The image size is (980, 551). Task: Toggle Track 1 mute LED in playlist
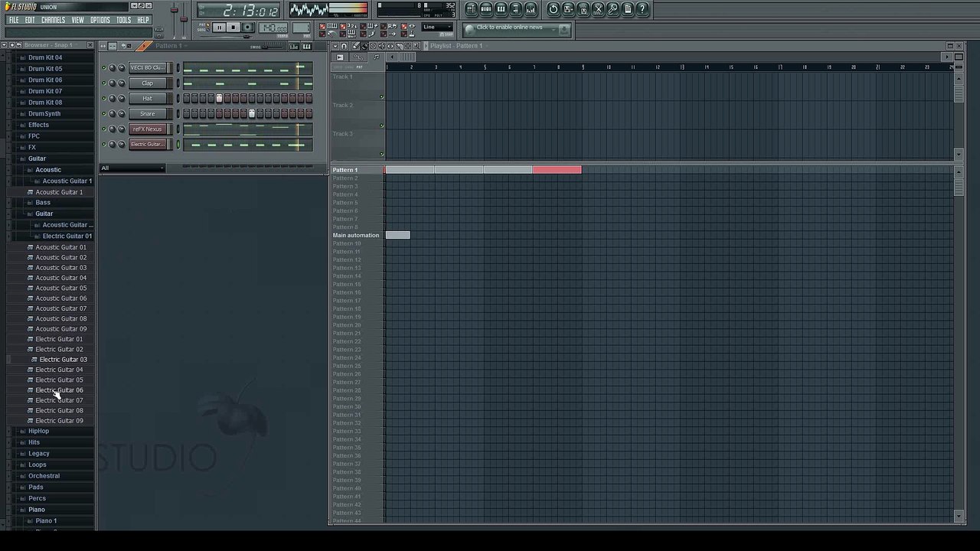click(x=381, y=97)
